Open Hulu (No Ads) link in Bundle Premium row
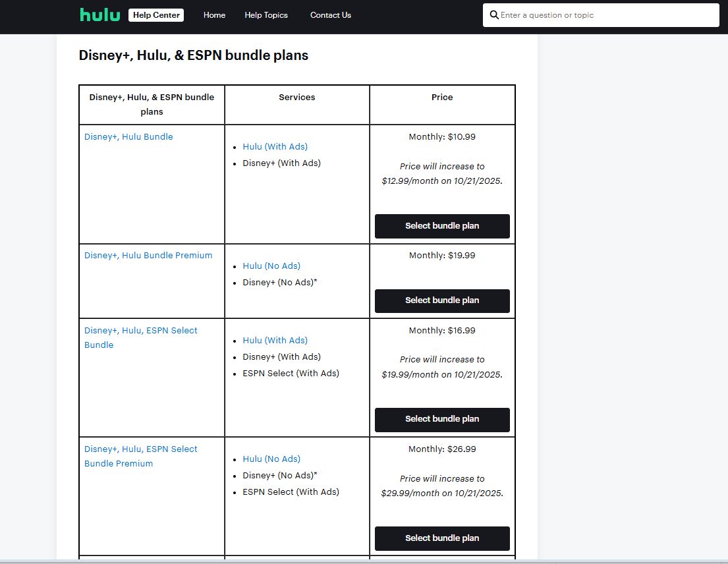This screenshot has height=564, width=728. 271,266
